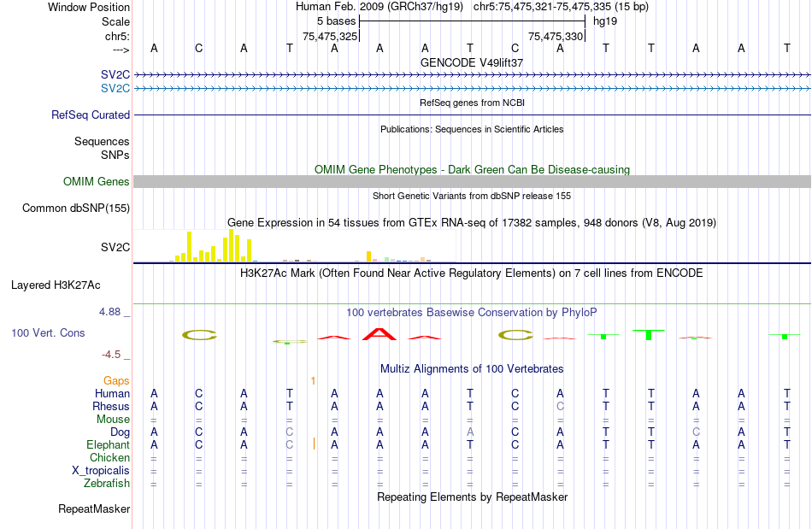Click the chr5:75,475,321-75,475,335 position text
Image resolution: width=812 pixels, height=529 pixels.
[x=561, y=7]
